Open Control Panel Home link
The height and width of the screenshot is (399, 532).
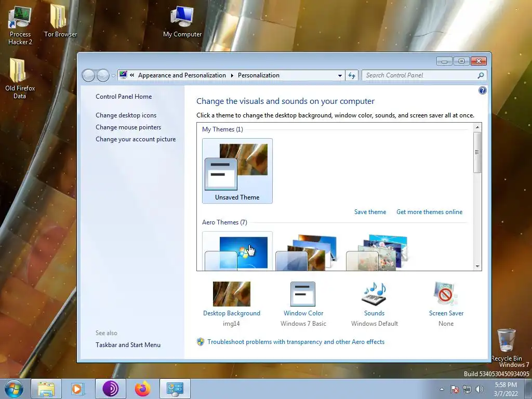click(x=124, y=96)
